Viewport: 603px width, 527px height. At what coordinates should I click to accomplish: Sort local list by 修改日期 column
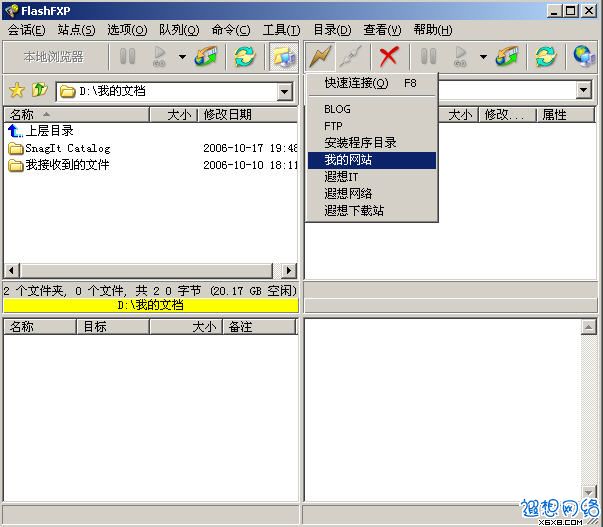[x=248, y=114]
